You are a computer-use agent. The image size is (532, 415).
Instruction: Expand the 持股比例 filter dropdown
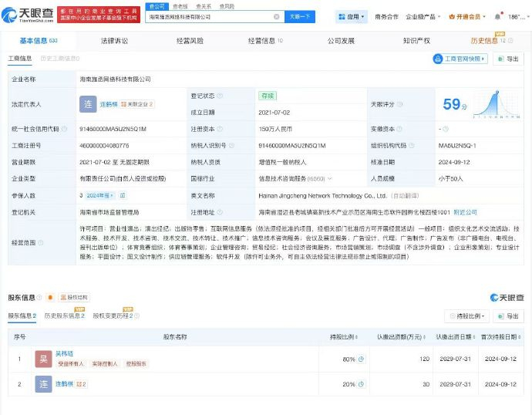coord(466,316)
